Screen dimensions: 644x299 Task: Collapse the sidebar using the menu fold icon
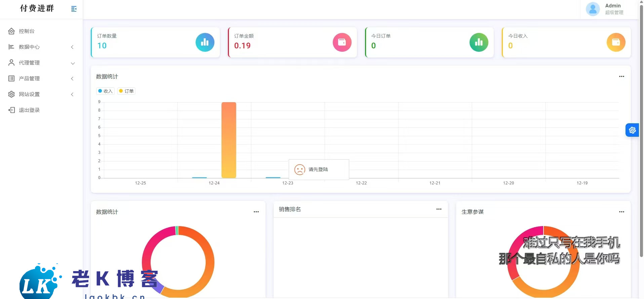(x=74, y=9)
